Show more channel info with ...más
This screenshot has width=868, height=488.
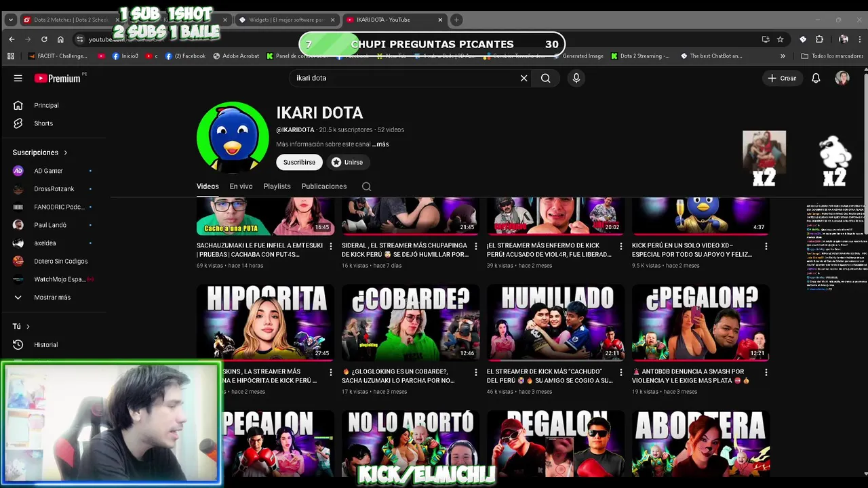point(380,144)
